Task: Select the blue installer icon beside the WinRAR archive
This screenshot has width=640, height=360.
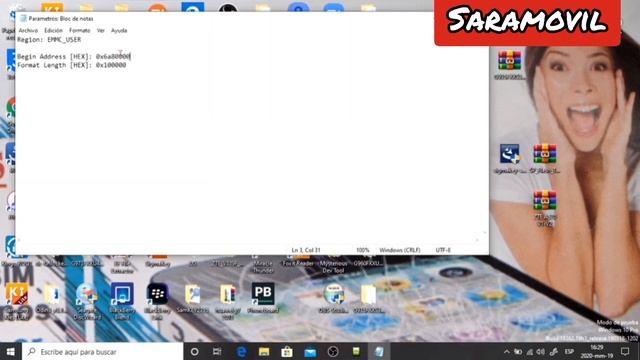Action: [509, 158]
